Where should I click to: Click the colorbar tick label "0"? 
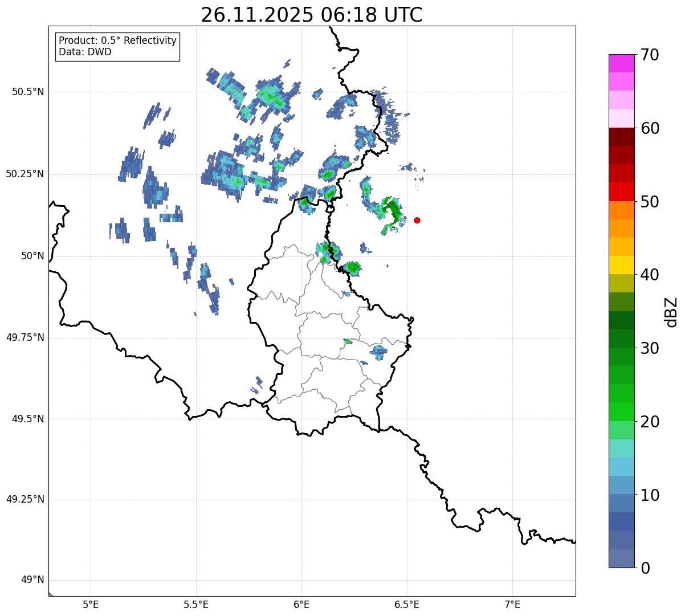[x=645, y=568]
